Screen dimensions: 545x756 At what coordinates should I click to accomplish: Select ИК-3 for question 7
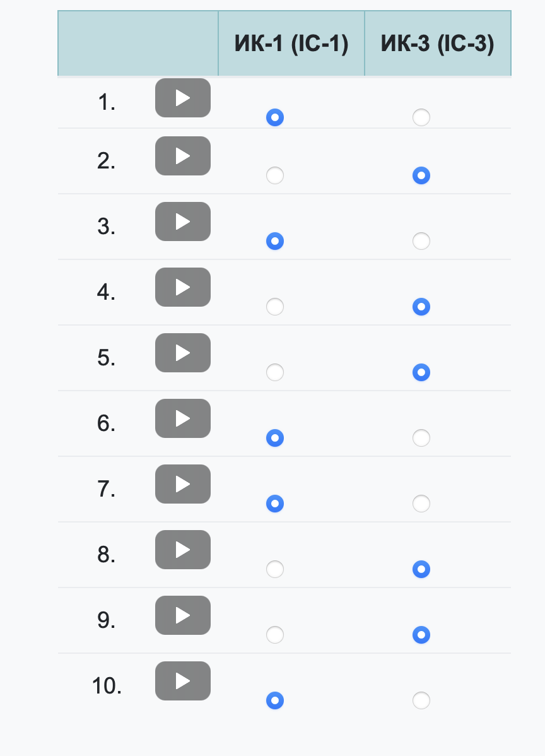click(x=421, y=504)
